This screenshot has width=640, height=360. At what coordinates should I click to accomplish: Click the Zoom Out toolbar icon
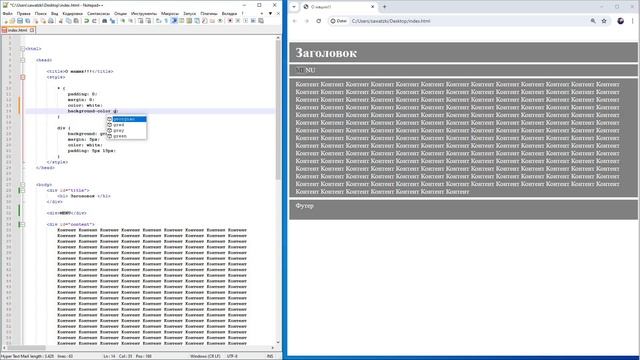click(x=131, y=21)
